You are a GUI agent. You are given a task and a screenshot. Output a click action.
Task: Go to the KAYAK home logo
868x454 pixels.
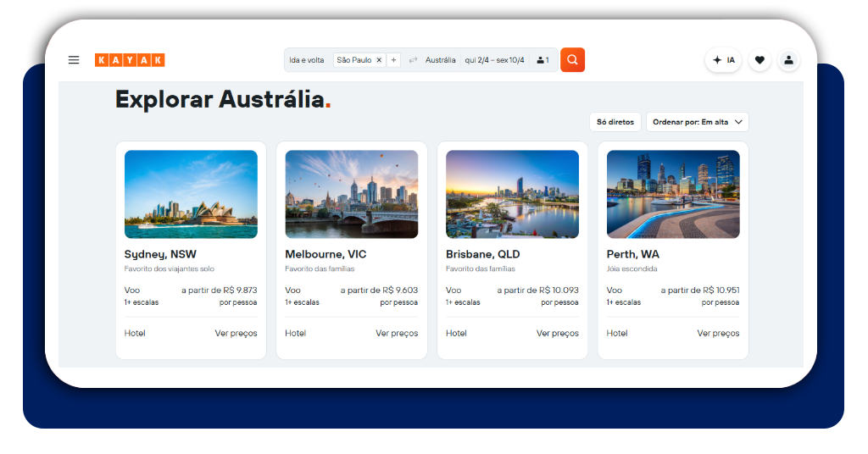point(130,60)
